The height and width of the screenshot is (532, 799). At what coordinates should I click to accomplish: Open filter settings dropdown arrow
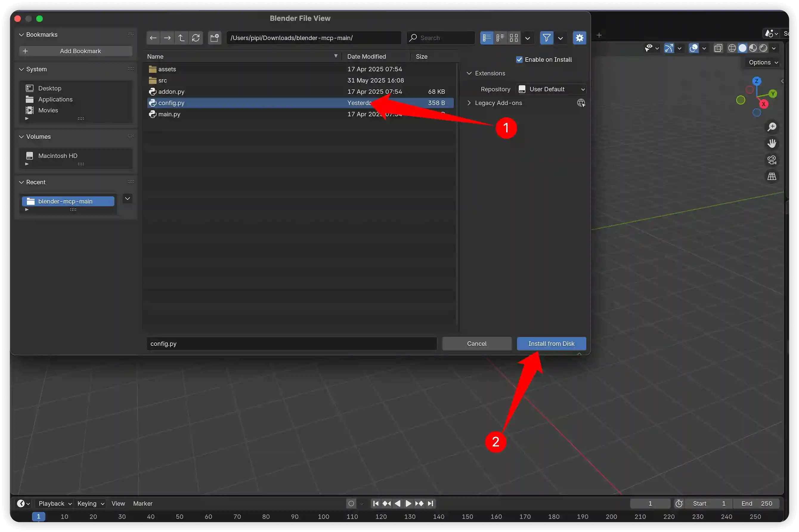coord(560,38)
